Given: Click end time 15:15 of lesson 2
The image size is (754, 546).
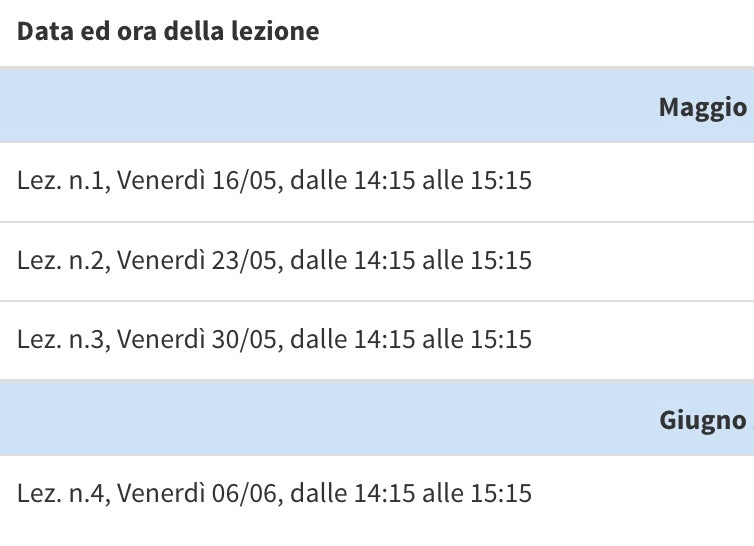Looking at the screenshot, I should click(x=500, y=260).
